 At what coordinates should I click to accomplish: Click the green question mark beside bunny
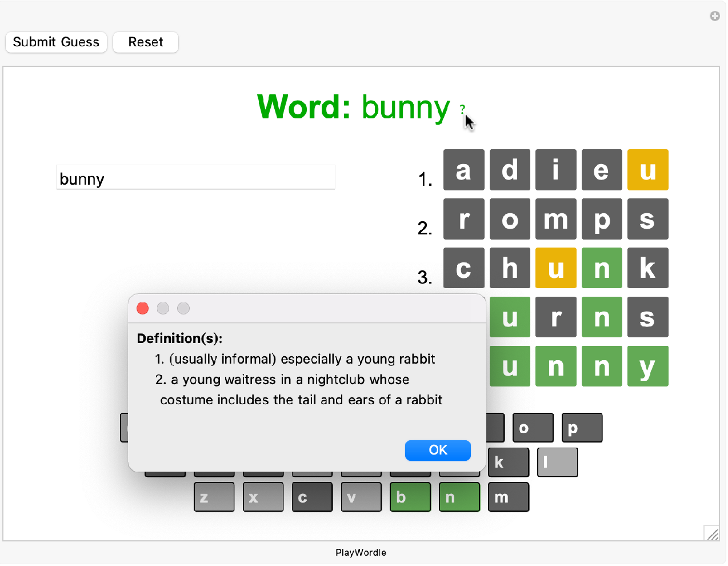click(x=462, y=108)
